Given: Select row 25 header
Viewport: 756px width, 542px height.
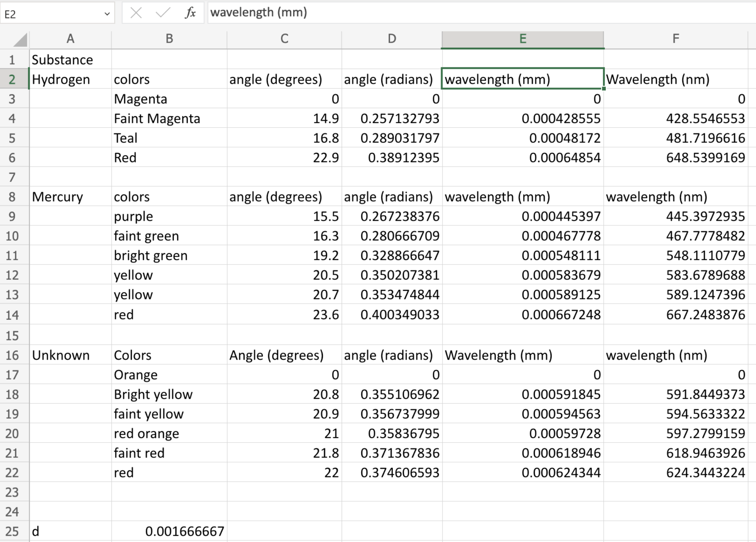Looking at the screenshot, I should pyautogui.click(x=13, y=531).
